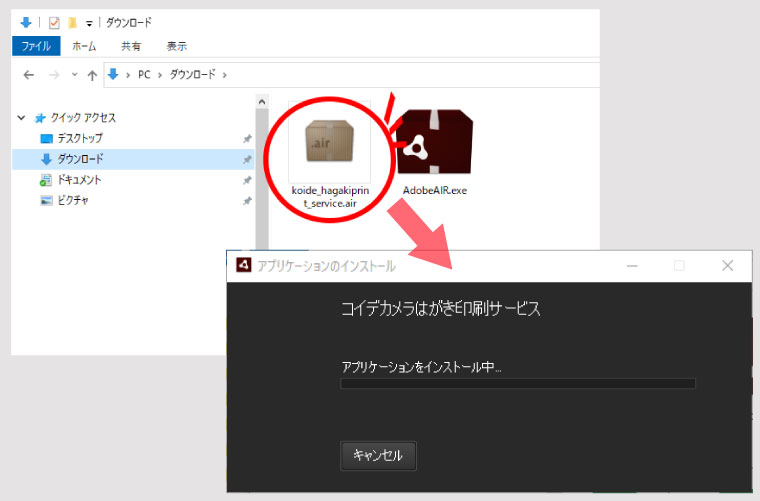Viewport: 760px width, 501px height.
Task: Click the Adobe AIR logo in installer title bar
Action: [242, 266]
